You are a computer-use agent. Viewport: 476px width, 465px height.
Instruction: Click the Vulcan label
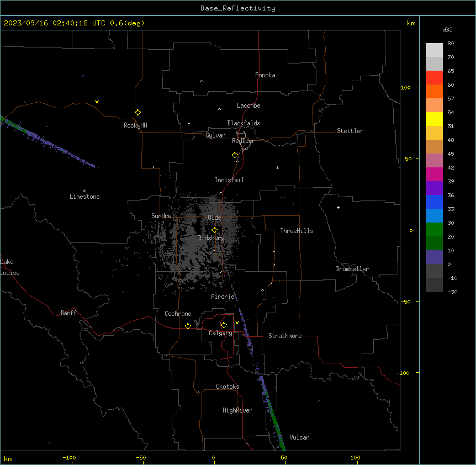pos(299,437)
